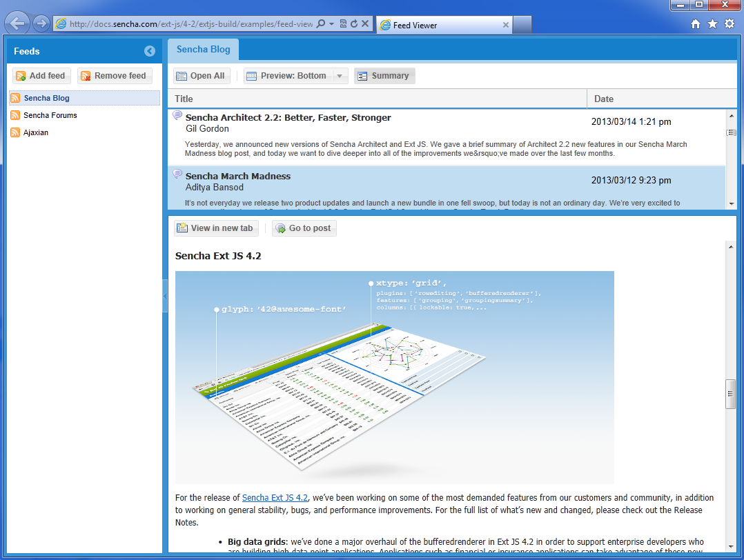The width and height of the screenshot is (744, 560).
Task: Click the address bar URL field
Action: [190, 23]
